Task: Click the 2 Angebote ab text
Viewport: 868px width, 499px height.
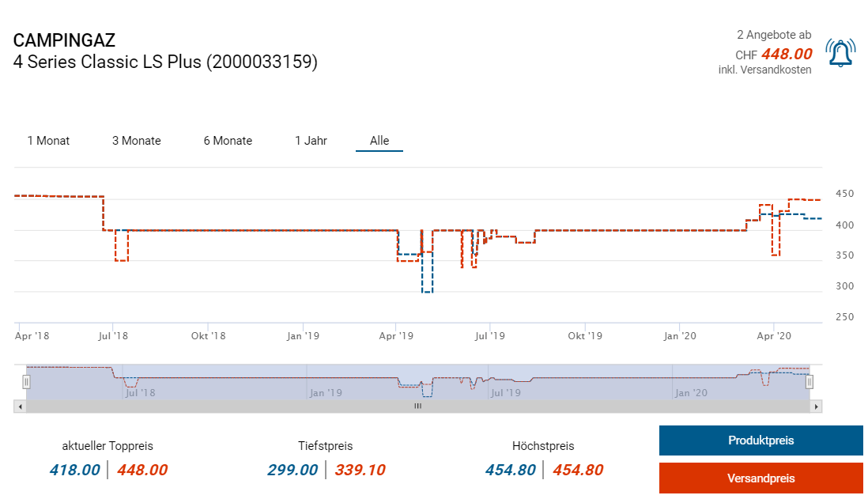Action: coord(773,35)
